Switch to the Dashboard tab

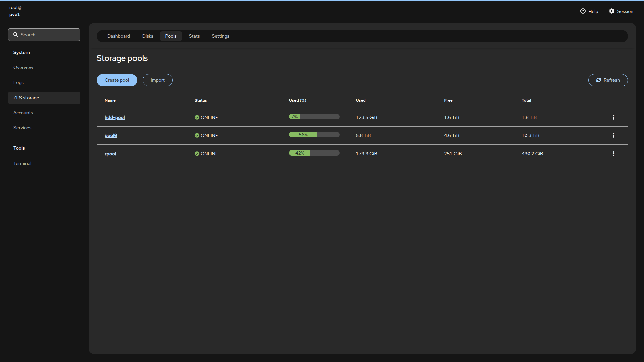point(118,36)
